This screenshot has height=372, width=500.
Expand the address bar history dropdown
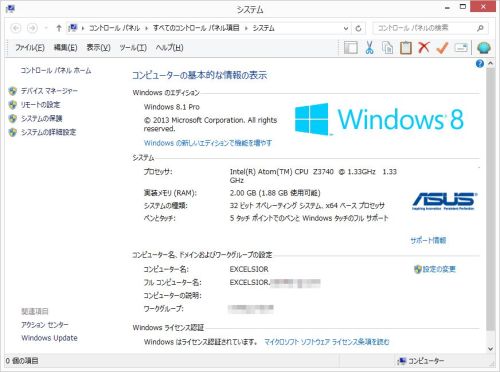pyautogui.click(x=346, y=28)
